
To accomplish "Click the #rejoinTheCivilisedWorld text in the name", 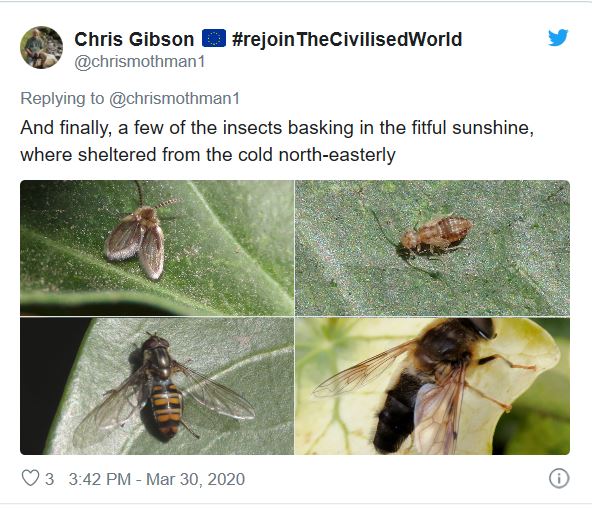I will pyautogui.click(x=347, y=39).
